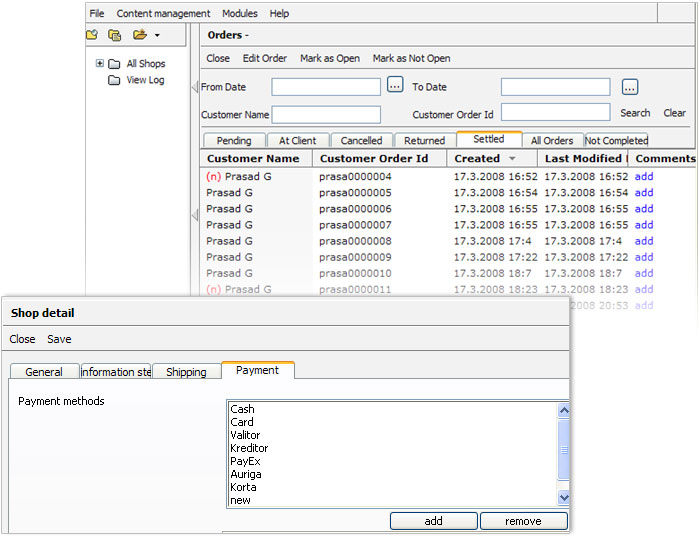Screen dimensions: 699x539
Task: Click the copy folder toolbar icon
Action: point(115,36)
